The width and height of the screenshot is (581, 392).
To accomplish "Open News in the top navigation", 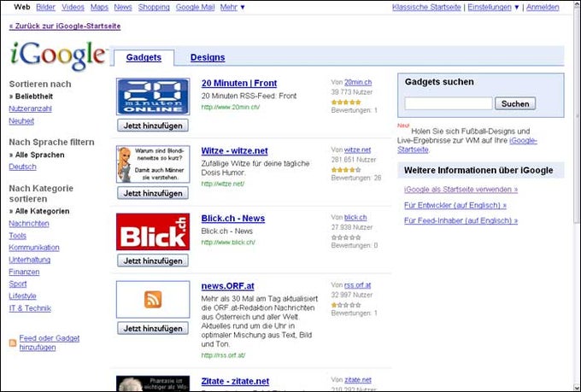I will [x=123, y=7].
